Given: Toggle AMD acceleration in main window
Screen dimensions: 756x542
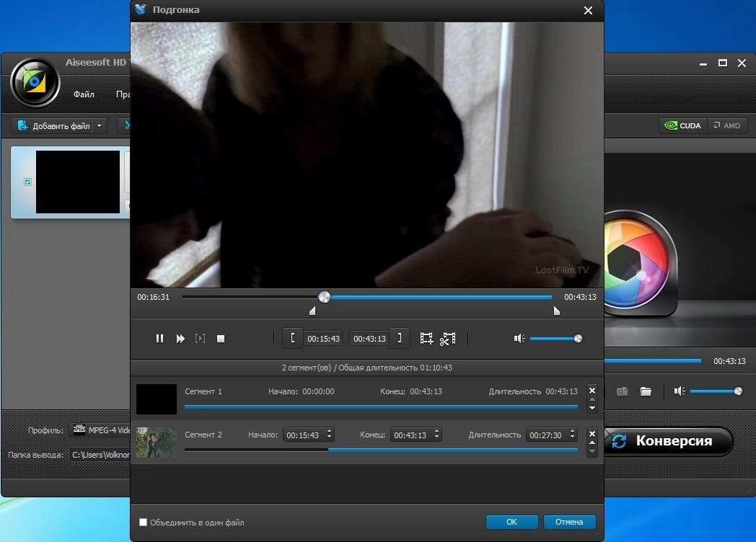Looking at the screenshot, I should click(x=727, y=125).
